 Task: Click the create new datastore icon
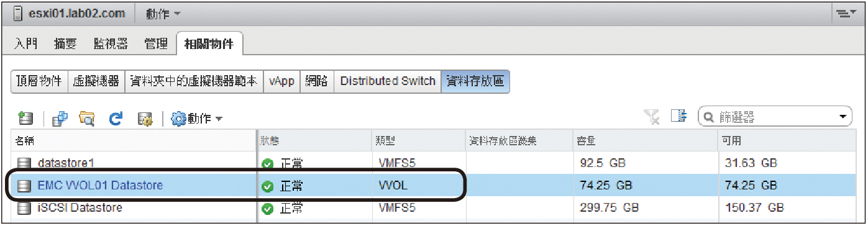(x=25, y=118)
